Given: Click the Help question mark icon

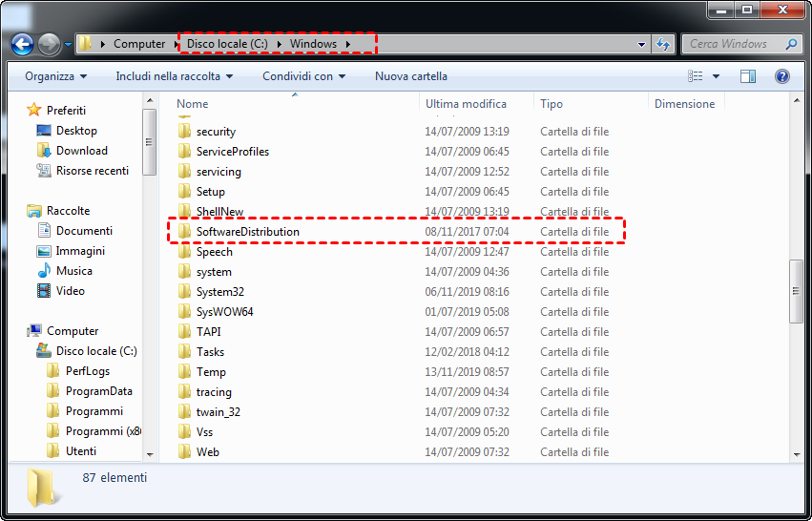Looking at the screenshot, I should pos(782,76).
